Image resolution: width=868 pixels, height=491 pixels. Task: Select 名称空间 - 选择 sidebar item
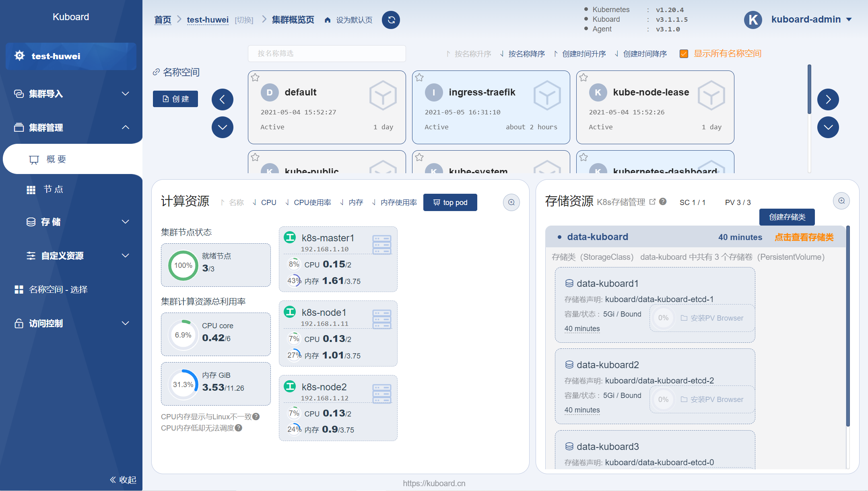[58, 290]
